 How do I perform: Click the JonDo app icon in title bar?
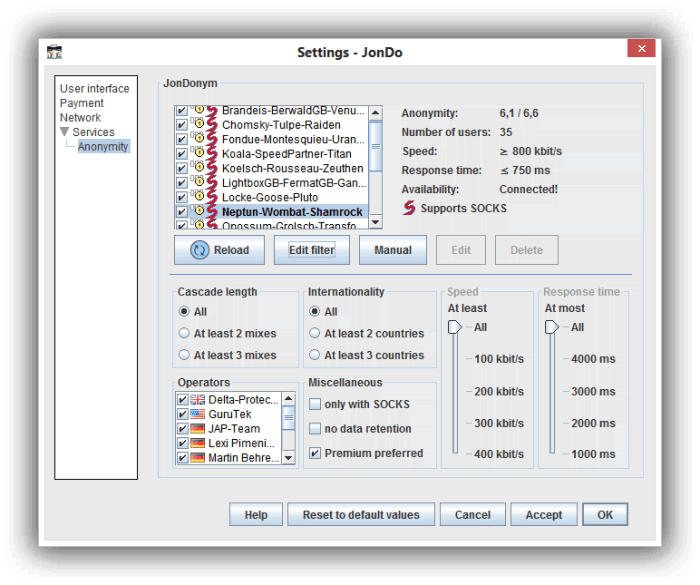point(54,52)
